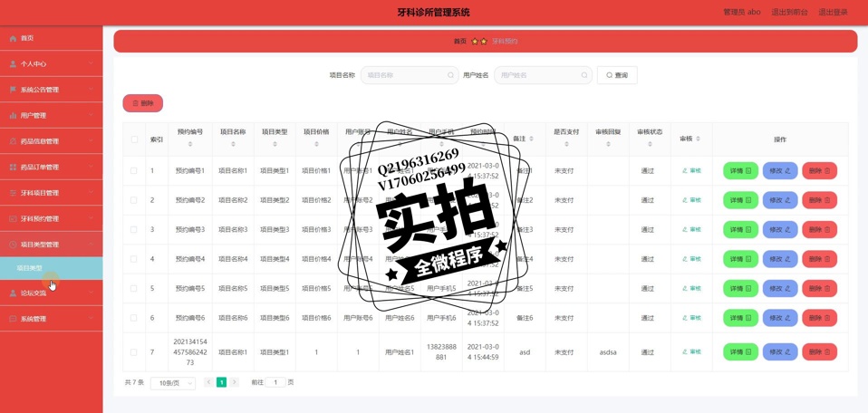
Task: Click the person icon for 个人中心
Action: click(13, 64)
